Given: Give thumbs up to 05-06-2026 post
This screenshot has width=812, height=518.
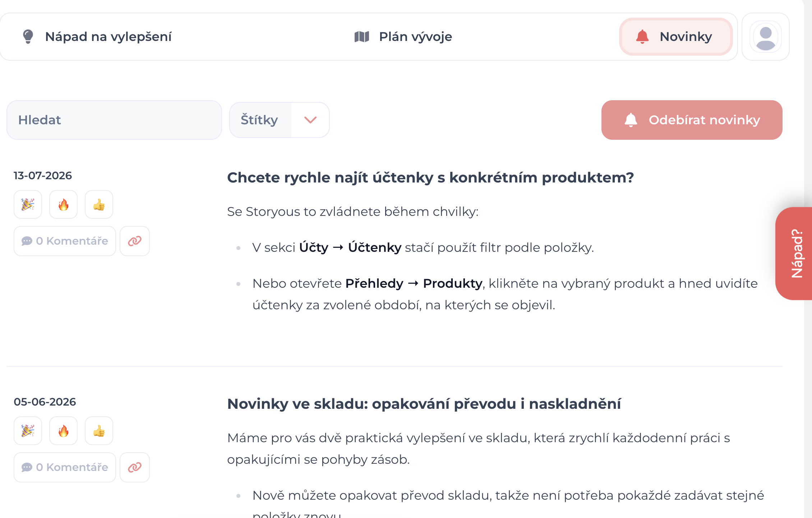Looking at the screenshot, I should [x=99, y=431].
